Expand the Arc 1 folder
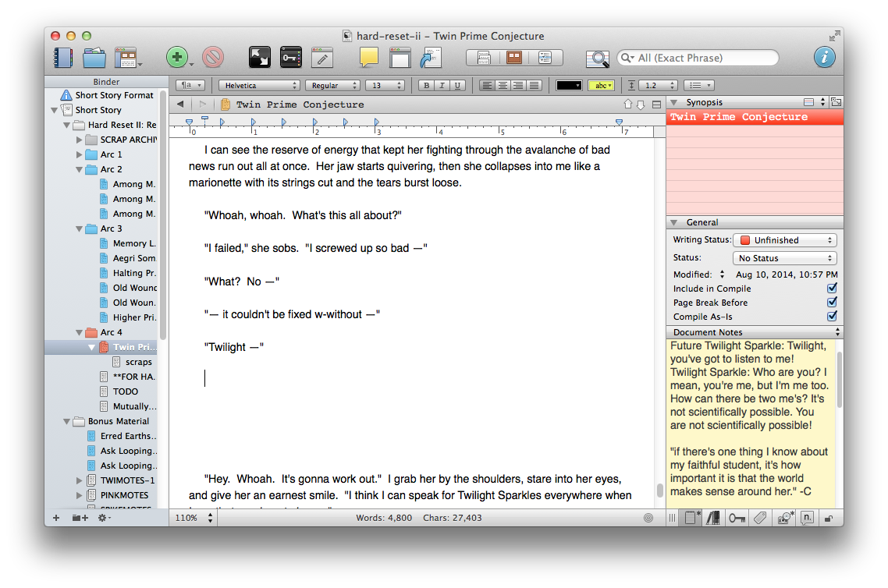This screenshot has width=888, height=588. pyautogui.click(x=80, y=154)
